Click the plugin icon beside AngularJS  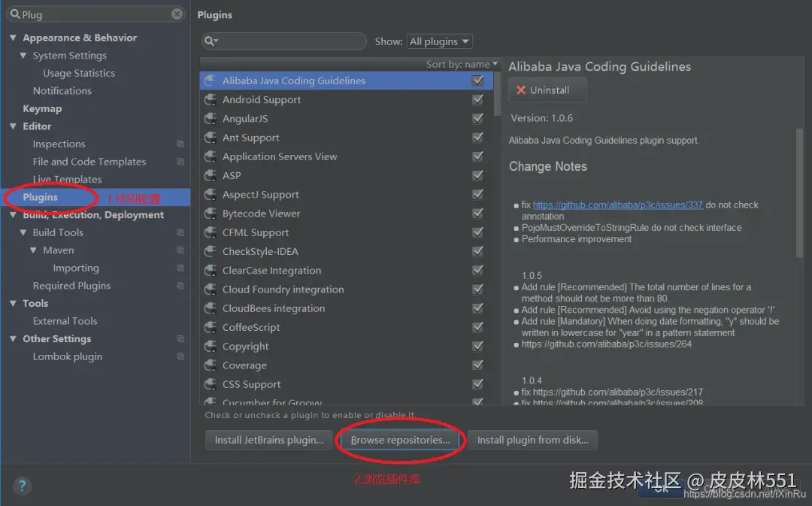click(211, 119)
